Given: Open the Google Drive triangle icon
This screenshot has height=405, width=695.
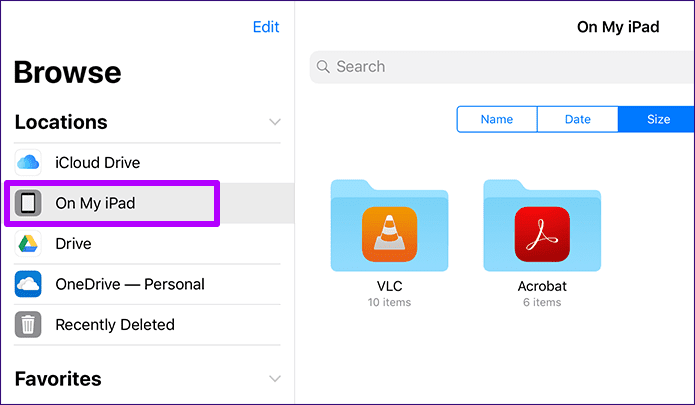Looking at the screenshot, I should [28, 244].
